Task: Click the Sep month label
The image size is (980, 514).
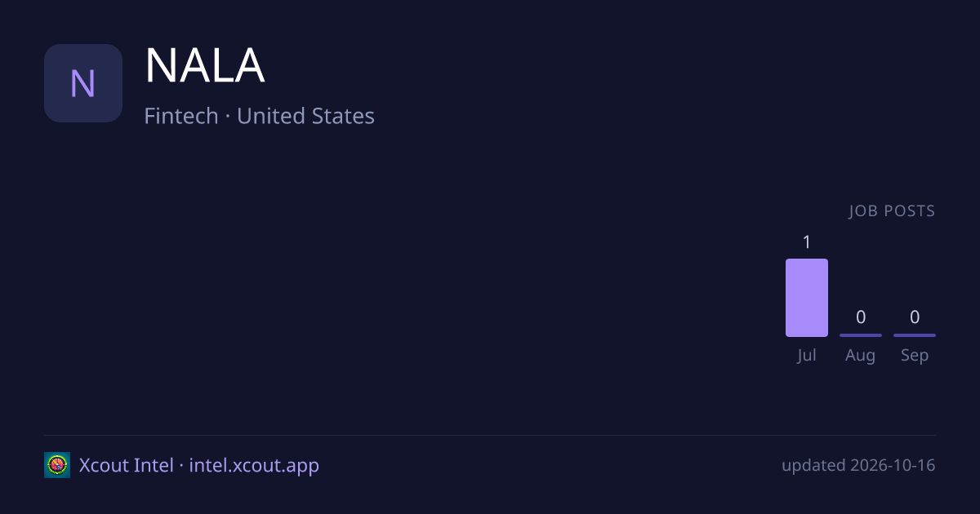Action: 915,356
